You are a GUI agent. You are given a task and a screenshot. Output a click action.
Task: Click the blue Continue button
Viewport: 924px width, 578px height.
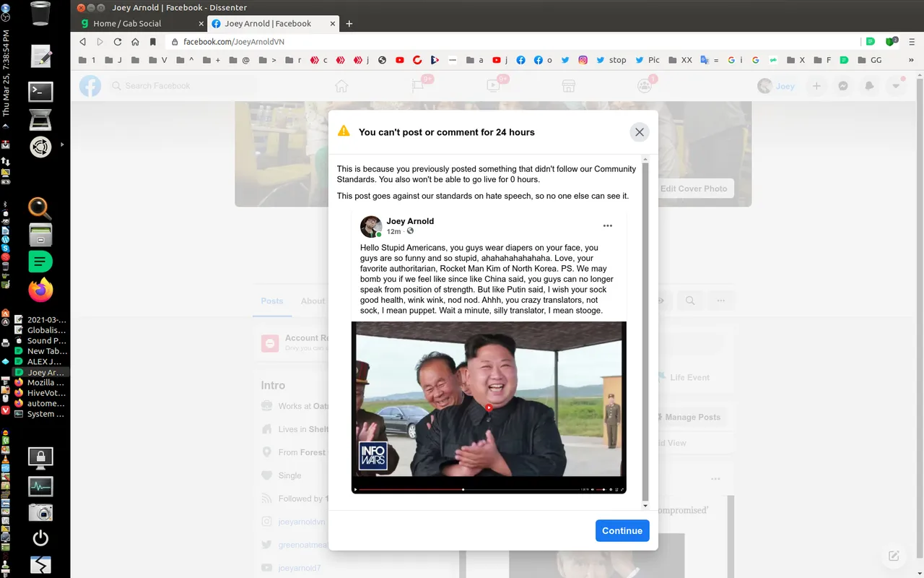click(622, 530)
